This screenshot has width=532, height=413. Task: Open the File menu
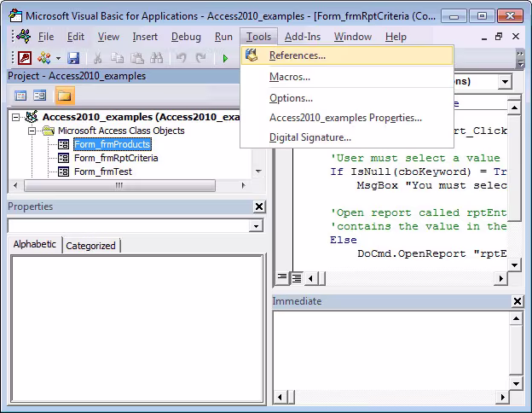point(46,37)
